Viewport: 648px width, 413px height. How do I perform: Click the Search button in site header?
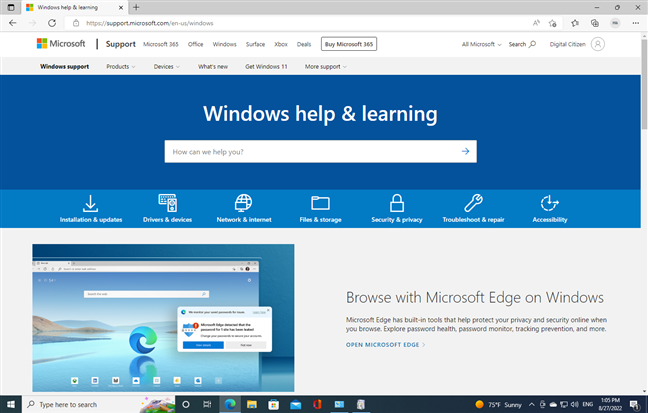(x=522, y=44)
